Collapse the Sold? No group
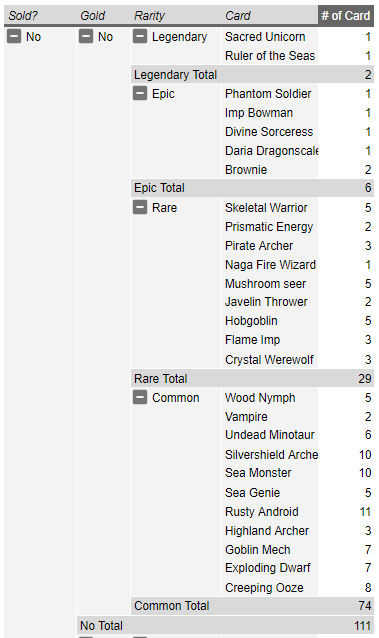379x638 pixels. [x=14, y=37]
